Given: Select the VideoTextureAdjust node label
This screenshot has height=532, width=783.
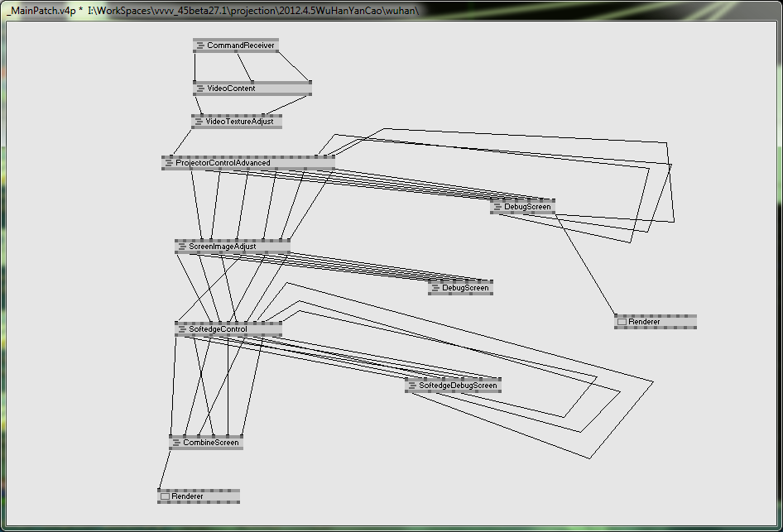Looking at the screenshot, I should pyautogui.click(x=240, y=122).
